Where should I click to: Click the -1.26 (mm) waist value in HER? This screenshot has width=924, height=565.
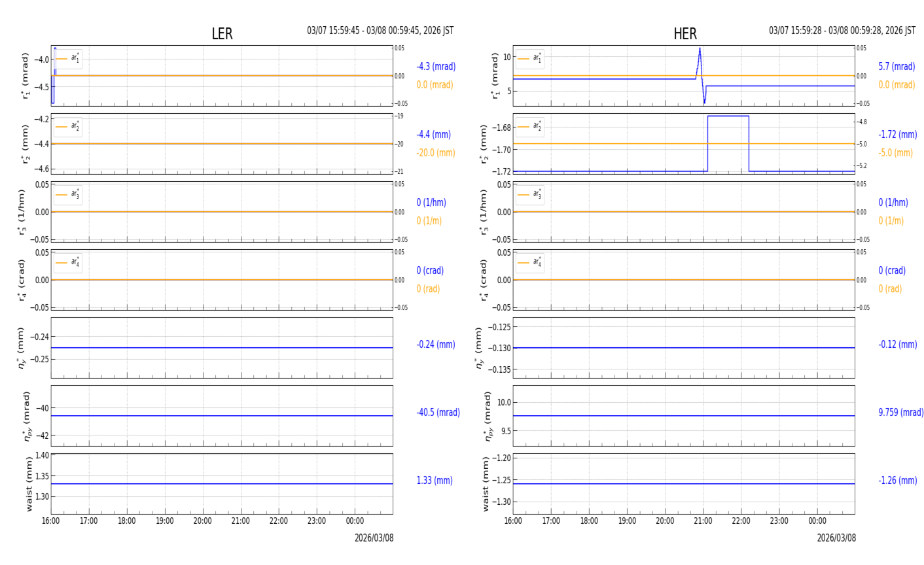[x=897, y=481]
